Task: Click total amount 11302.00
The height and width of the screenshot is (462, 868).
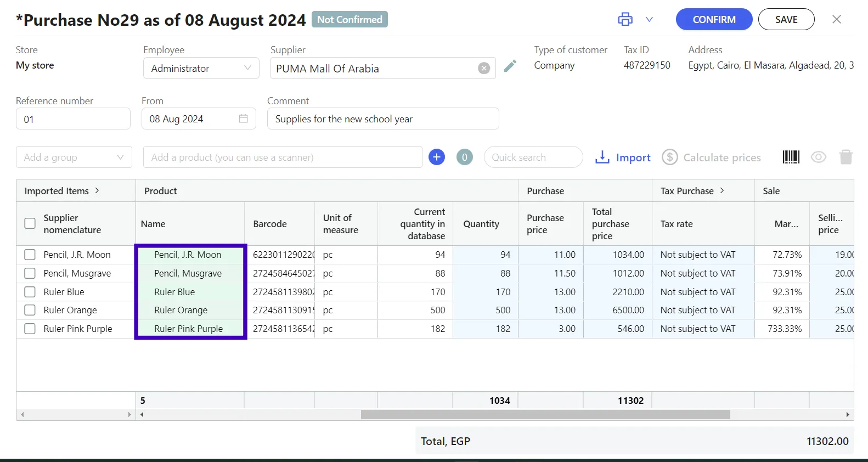Action: click(827, 441)
